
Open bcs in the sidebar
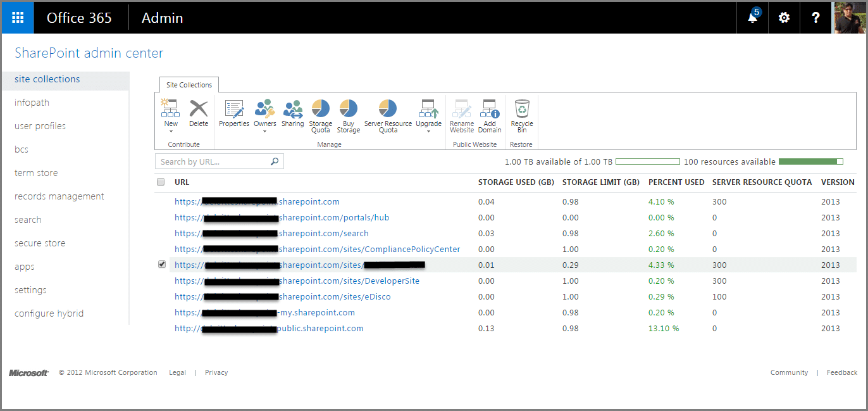pos(22,149)
